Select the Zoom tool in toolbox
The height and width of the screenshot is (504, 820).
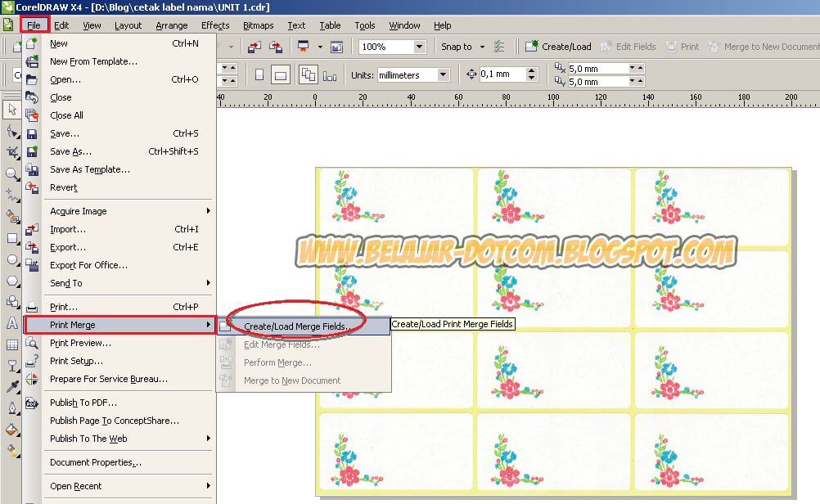[11, 173]
